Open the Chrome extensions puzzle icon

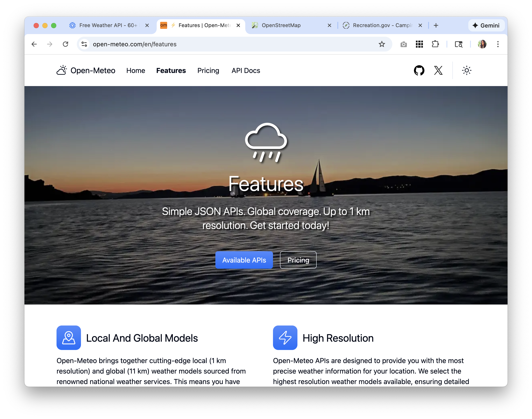435,44
